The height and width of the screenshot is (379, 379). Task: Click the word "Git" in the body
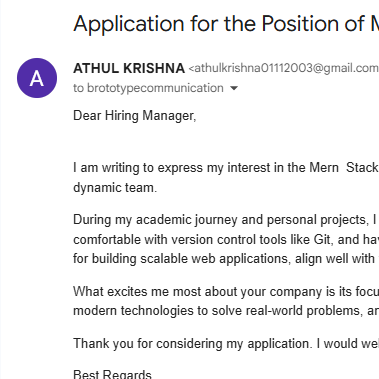(x=322, y=239)
